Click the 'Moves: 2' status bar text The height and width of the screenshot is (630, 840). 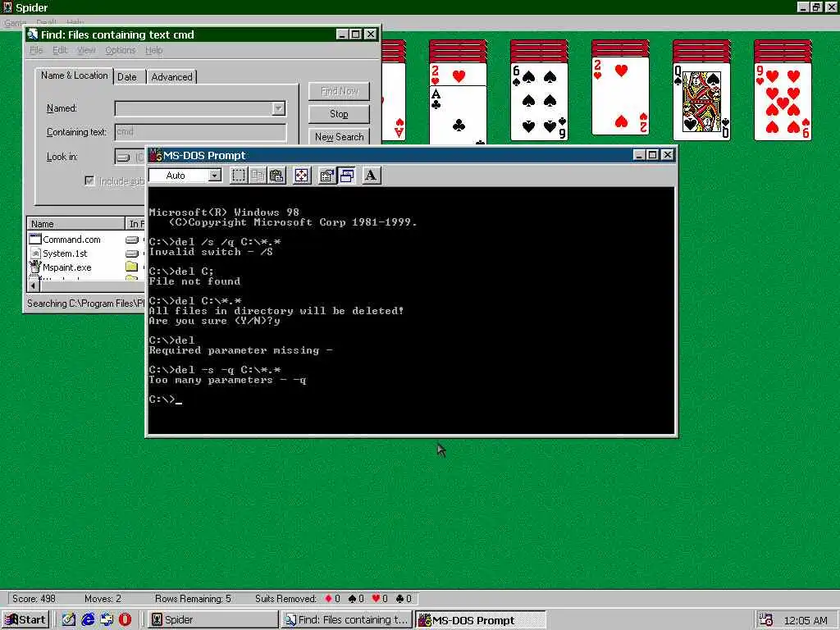click(103, 598)
